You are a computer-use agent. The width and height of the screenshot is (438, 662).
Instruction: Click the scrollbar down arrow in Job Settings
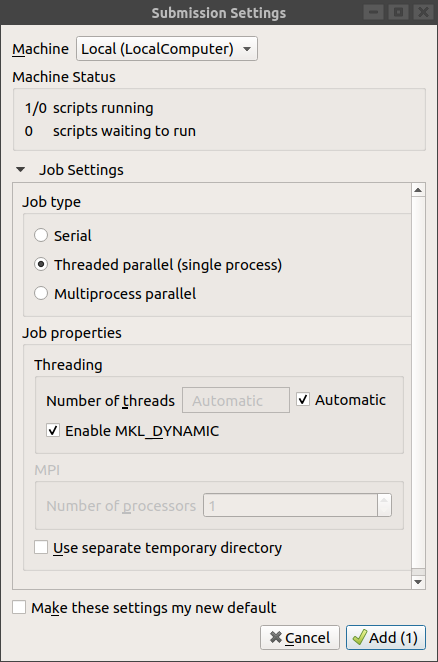[418, 582]
